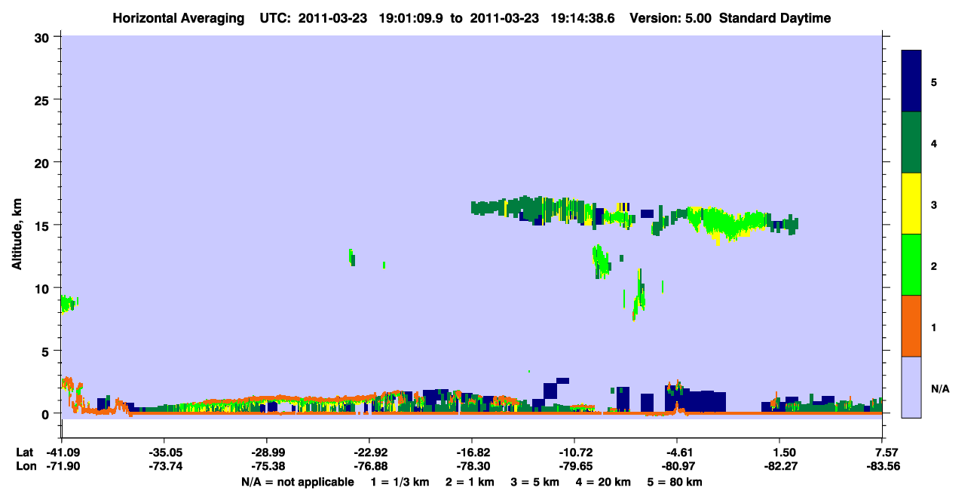Click the end time '19:14:38.6' in title
The image size is (980, 503).
tap(583, 19)
